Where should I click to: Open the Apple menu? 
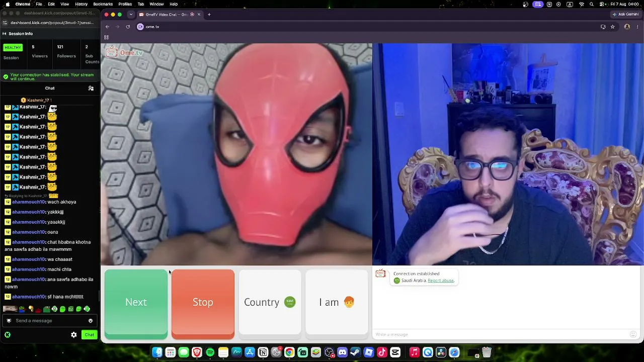8,4
